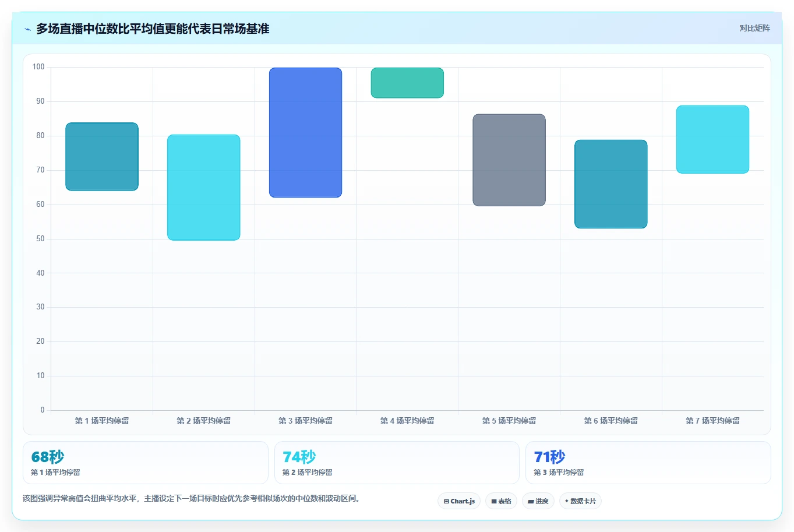Open the 对比矩阵 link in header
This screenshot has height=532, width=794.
pos(754,28)
